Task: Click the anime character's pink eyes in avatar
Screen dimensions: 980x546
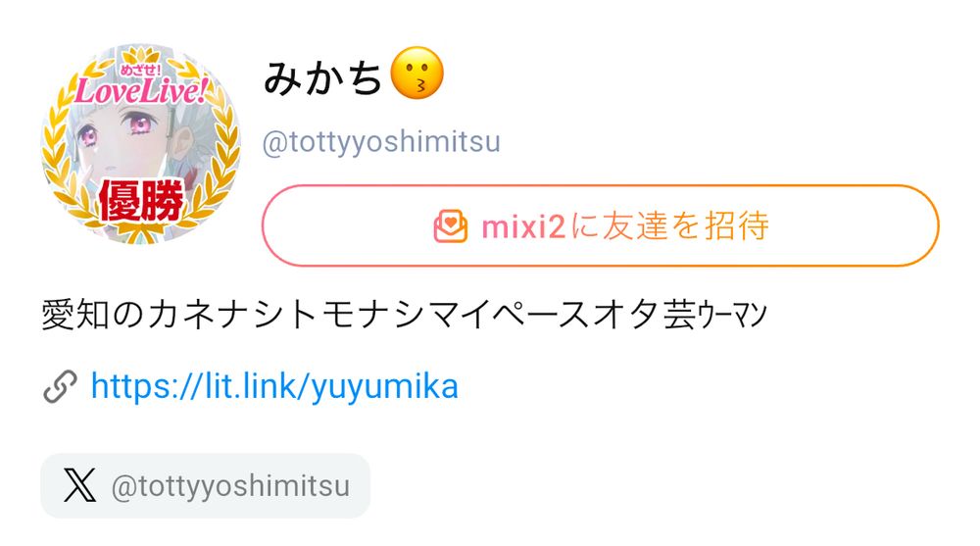Action: tap(115, 129)
